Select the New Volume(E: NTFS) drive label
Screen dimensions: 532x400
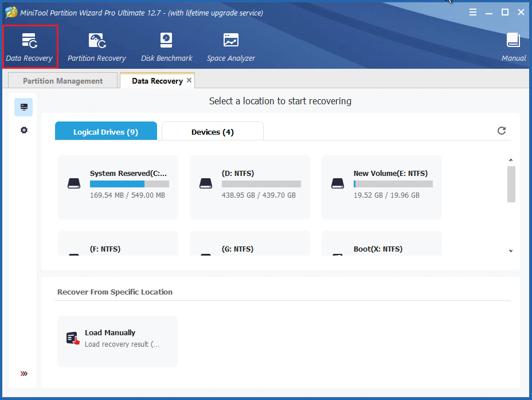(390, 174)
